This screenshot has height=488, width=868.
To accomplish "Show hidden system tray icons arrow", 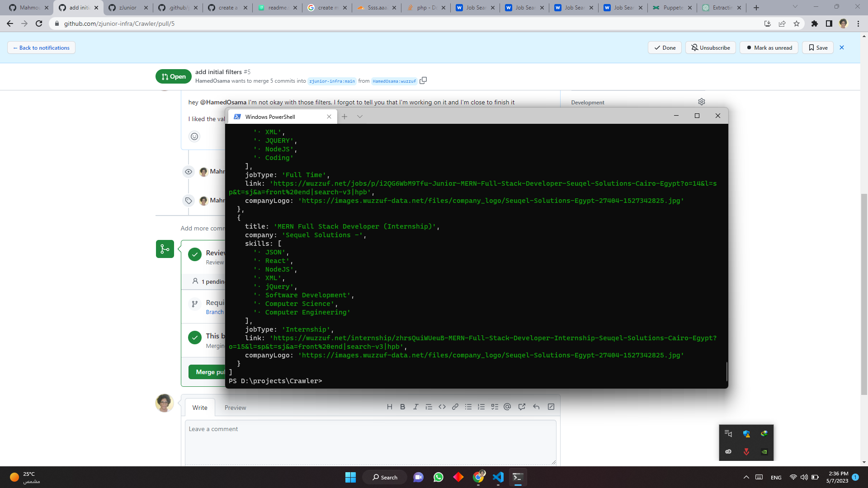I will pyautogui.click(x=746, y=477).
